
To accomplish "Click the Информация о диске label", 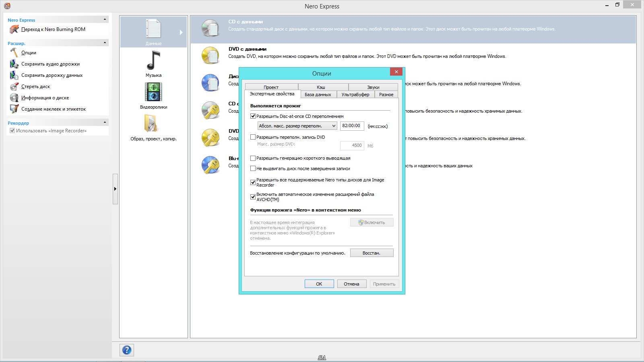I will (x=45, y=98).
